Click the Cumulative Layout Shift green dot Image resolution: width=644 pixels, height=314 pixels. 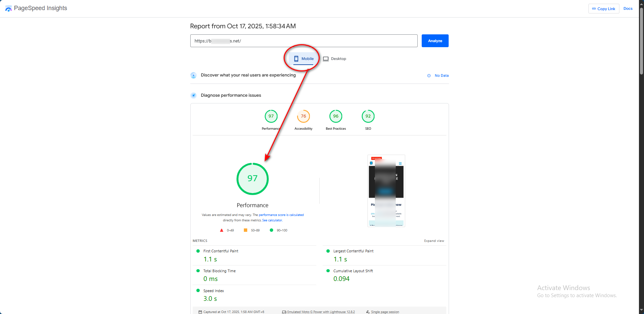[x=328, y=271]
